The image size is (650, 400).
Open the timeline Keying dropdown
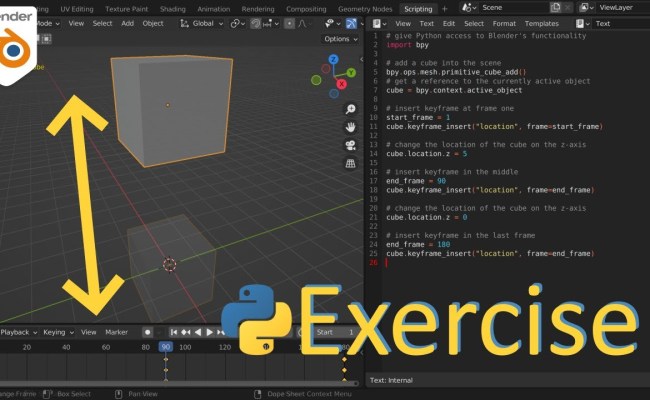tap(58, 332)
